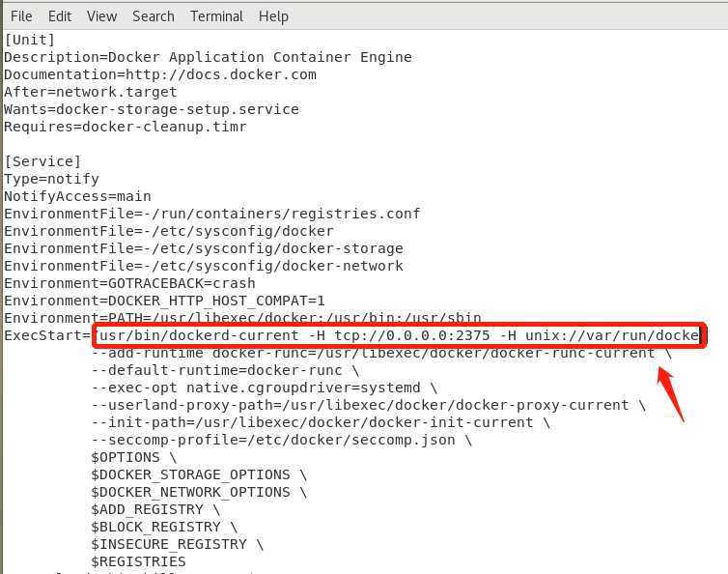Click the --add-runtime docker-runc line
The image size is (728, 574).
click(x=381, y=354)
